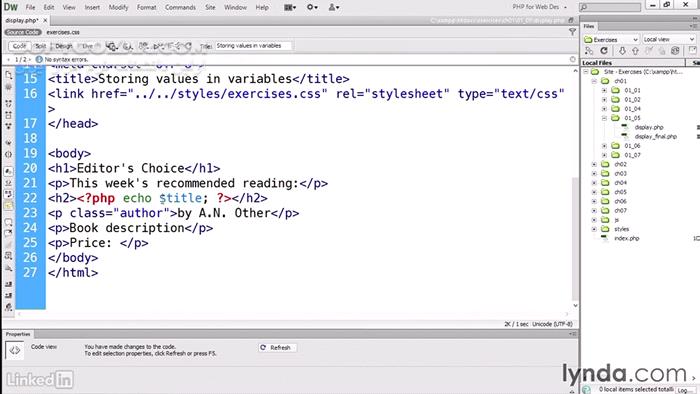The height and width of the screenshot is (394, 700).
Task: Collapse the 01_05 folder
Action: (x=604, y=118)
